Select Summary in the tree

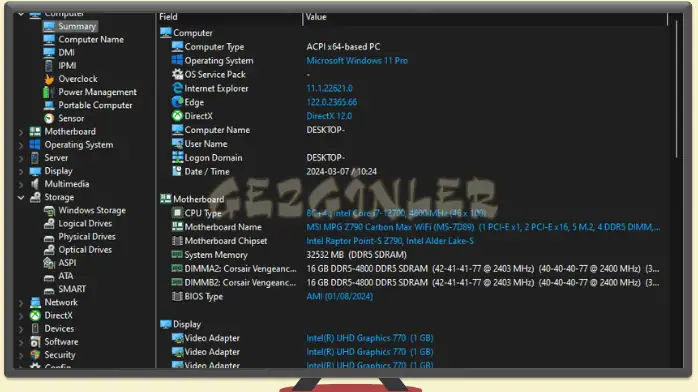pyautogui.click(x=77, y=26)
